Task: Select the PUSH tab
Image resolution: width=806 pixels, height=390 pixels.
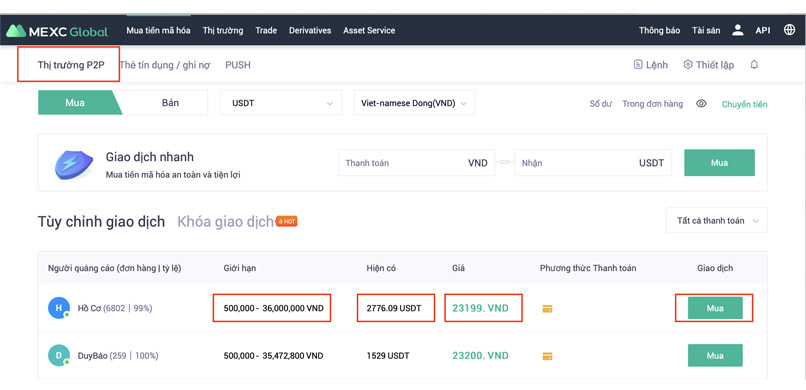Action: pyautogui.click(x=238, y=65)
